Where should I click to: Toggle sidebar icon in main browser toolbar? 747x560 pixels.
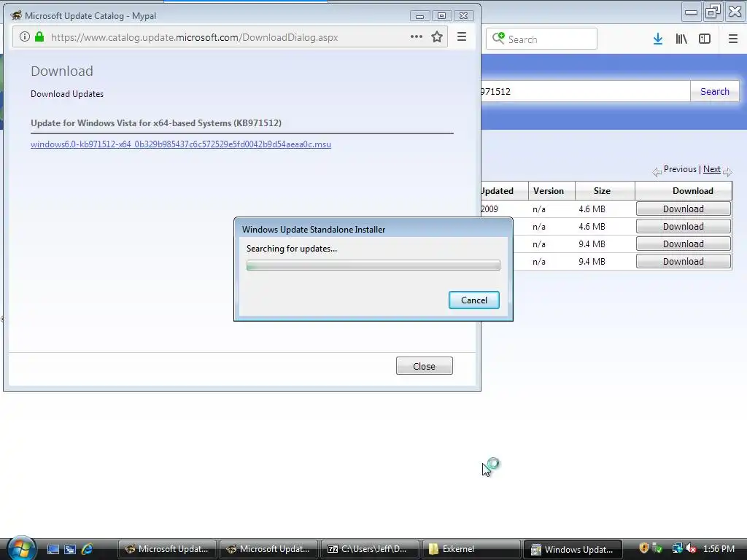click(705, 39)
